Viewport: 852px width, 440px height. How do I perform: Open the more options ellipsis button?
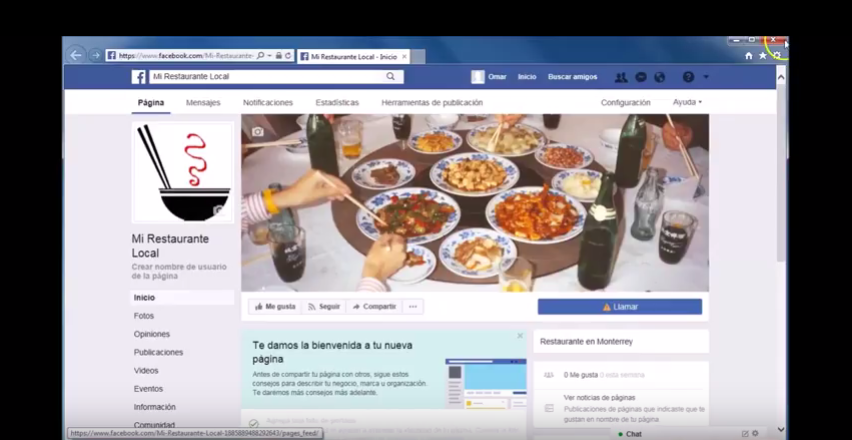coord(412,307)
